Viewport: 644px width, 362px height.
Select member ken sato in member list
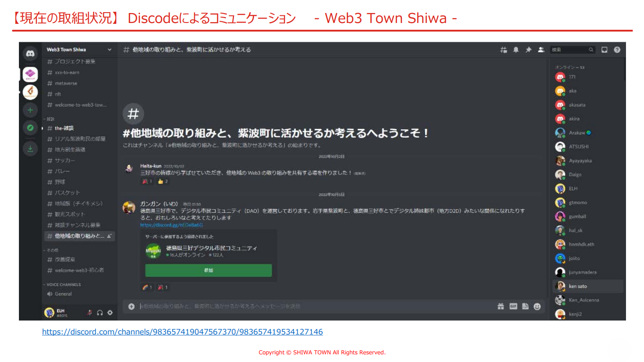pos(588,286)
